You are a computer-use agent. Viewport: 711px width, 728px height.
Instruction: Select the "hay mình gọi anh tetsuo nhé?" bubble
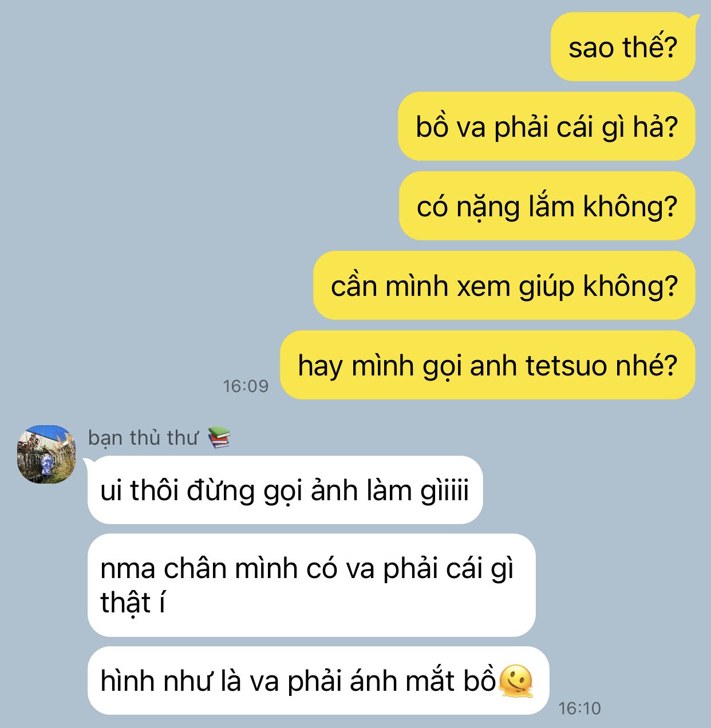[x=488, y=365]
